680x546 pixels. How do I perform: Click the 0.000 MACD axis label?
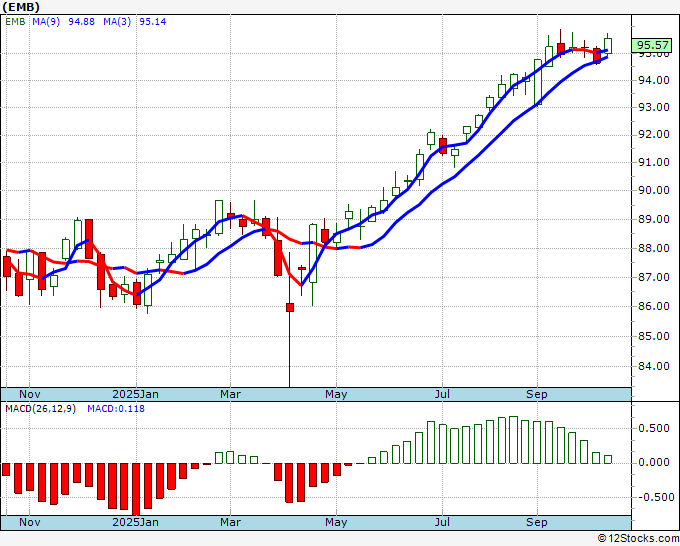(x=654, y=463)
